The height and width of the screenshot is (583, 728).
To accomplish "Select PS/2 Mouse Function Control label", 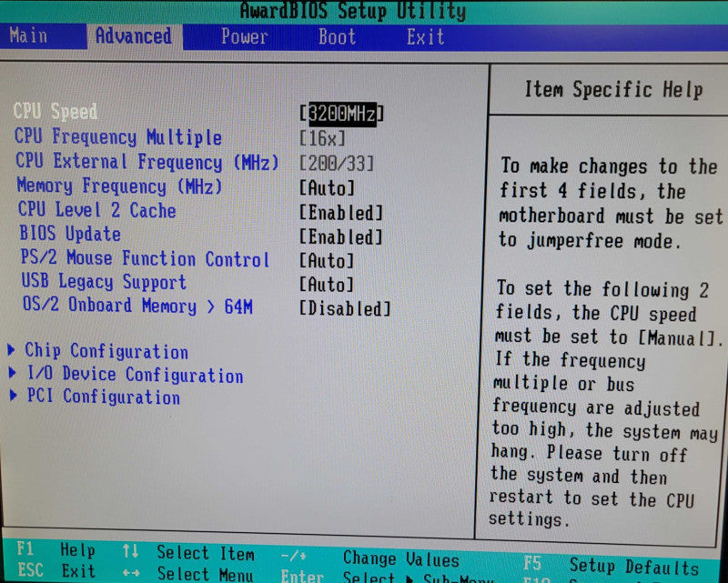I will (145, 258).
